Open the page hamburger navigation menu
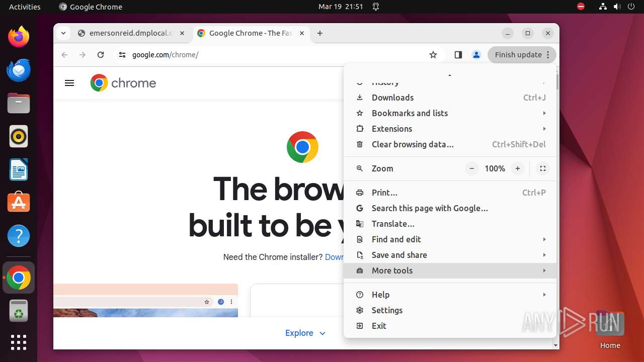This screenshot has width=644, height=362. (x=69, y=83)
